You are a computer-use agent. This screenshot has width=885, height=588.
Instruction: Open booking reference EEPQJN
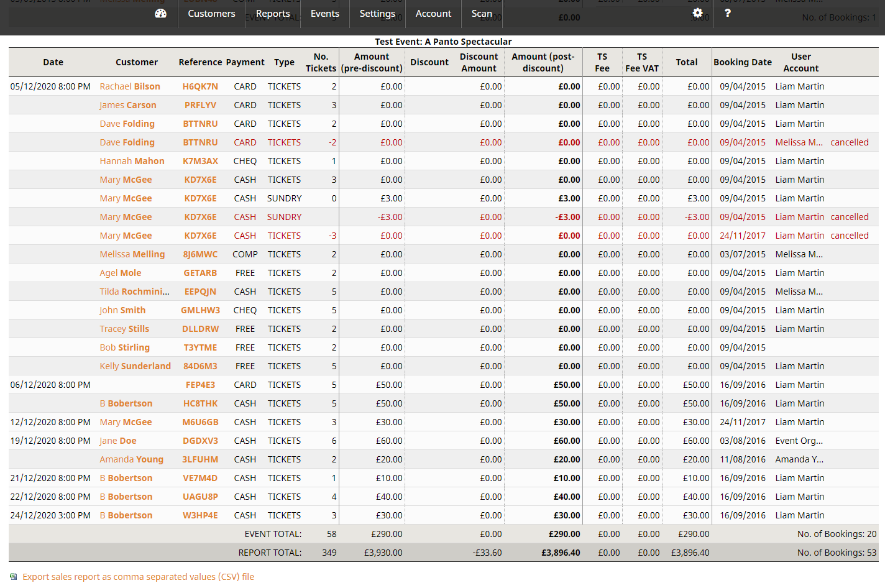pyautogui.click(x=200, y=292)
